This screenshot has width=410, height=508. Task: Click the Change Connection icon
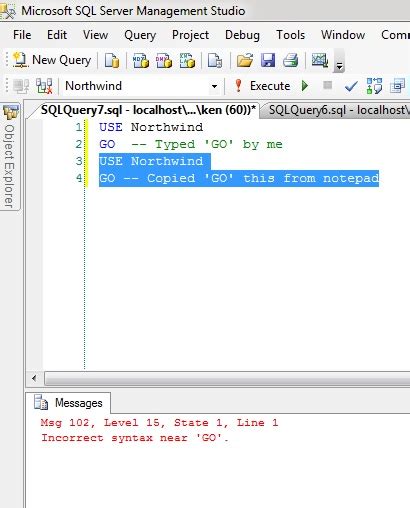tap(44, 86)
